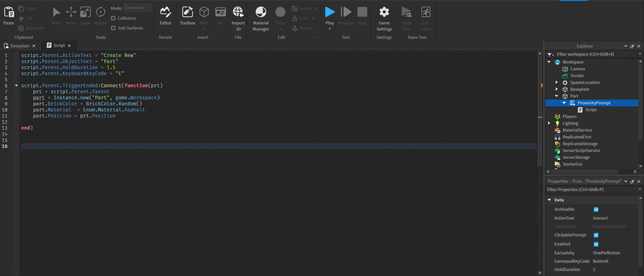Open the Toolbox
This screenshot has height=276, width=644.
point(187,15)
